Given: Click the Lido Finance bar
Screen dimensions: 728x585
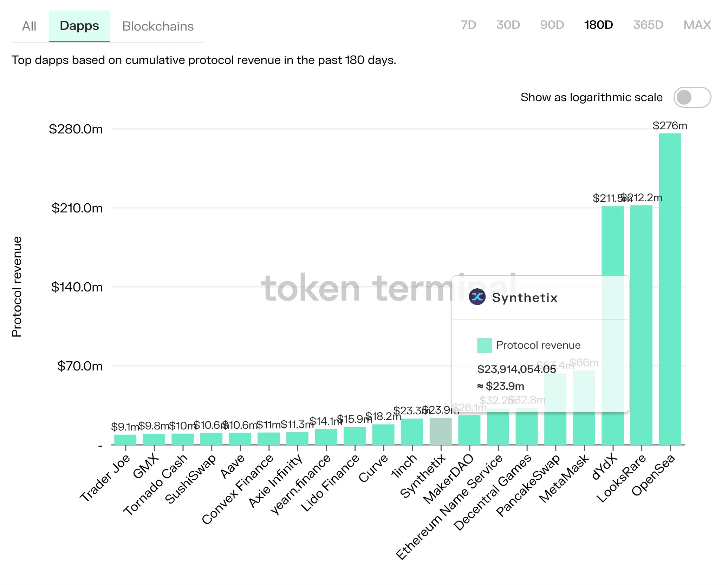Looking at the screenshot, I should (355, 436).
